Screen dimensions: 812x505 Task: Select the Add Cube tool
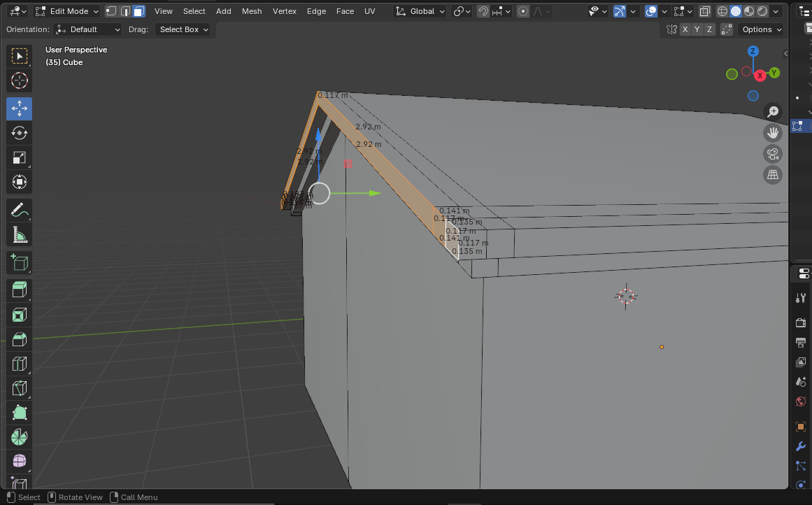pyautogui.click(x=19, y=262)
